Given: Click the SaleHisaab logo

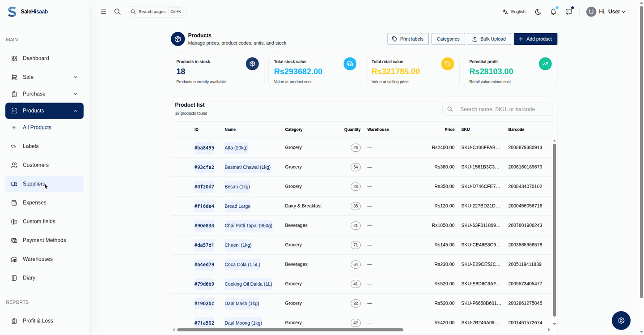Looking at the screenshot, I should click(28, 12).
